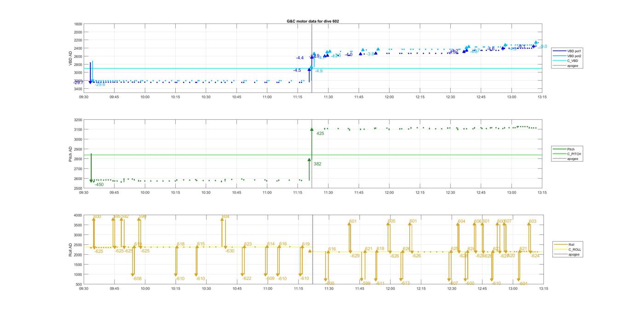Click the '-29.6' label in the VBD plot
Screen dimensions: 644x319
[100, 85]
